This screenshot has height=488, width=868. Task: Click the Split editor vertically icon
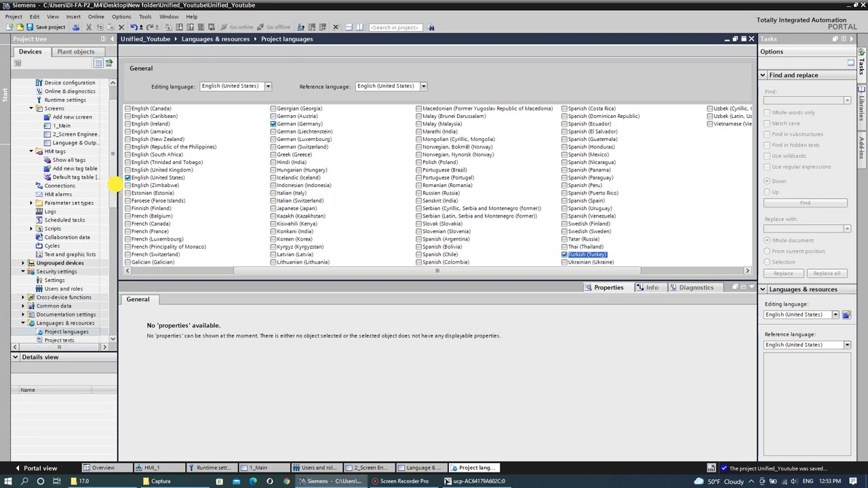coord(360,27)
